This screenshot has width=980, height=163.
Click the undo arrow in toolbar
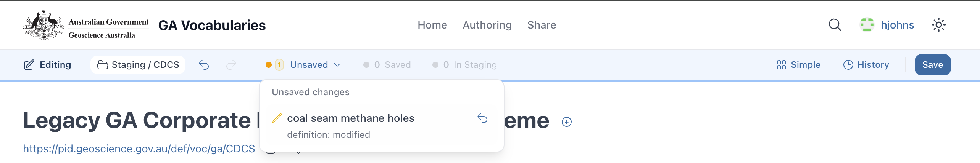pyautogui.click(x=204, y=65)
